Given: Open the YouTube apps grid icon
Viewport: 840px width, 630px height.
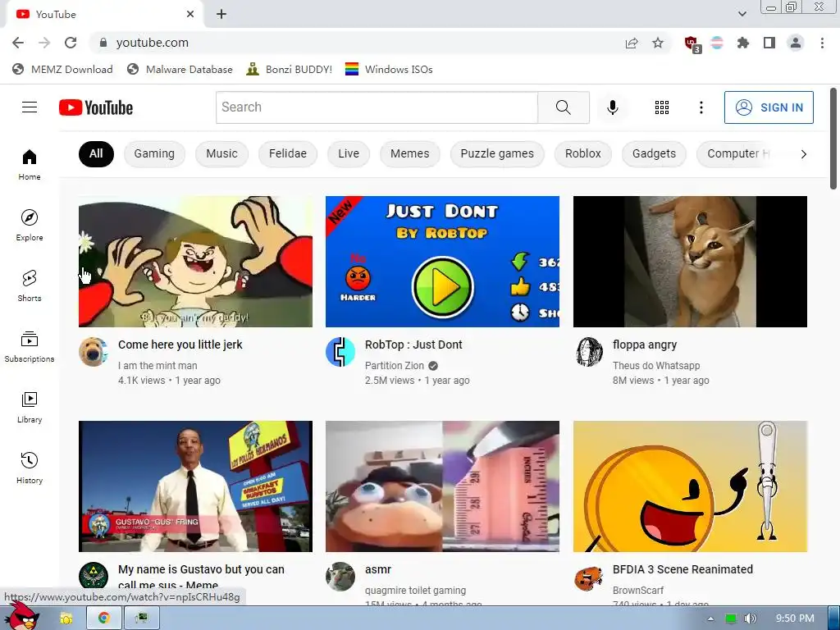Looking at the screenshot, I should coord(662,107).
